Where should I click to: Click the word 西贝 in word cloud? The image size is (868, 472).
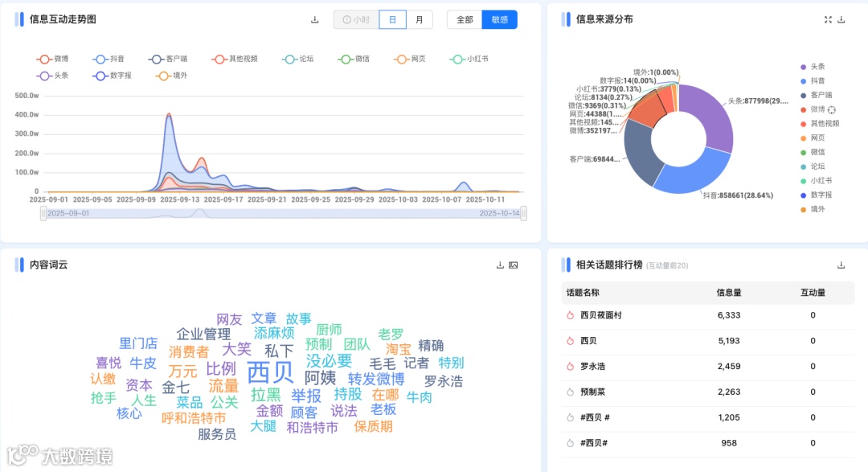point(270,371)
